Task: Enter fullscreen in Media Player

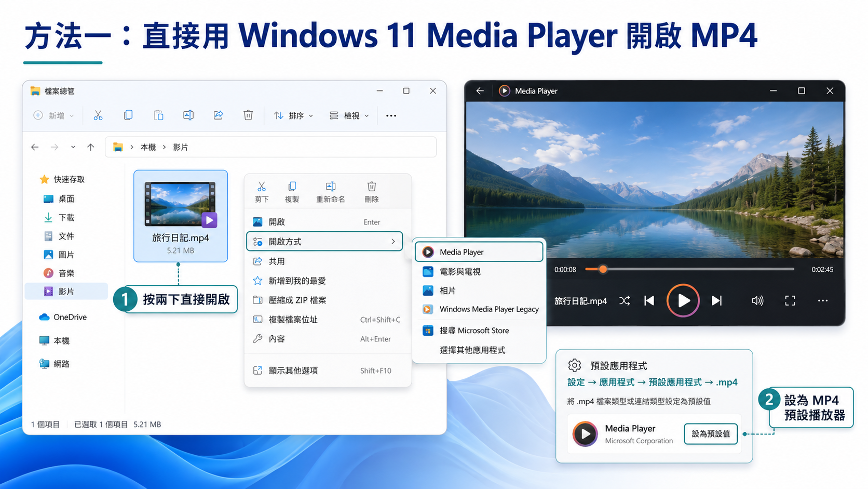Action: click(790, 301)
